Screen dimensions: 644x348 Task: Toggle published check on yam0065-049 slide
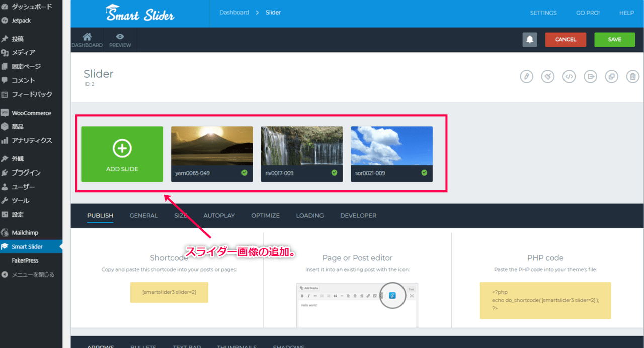pyautogui.click(x=244, y=172)
